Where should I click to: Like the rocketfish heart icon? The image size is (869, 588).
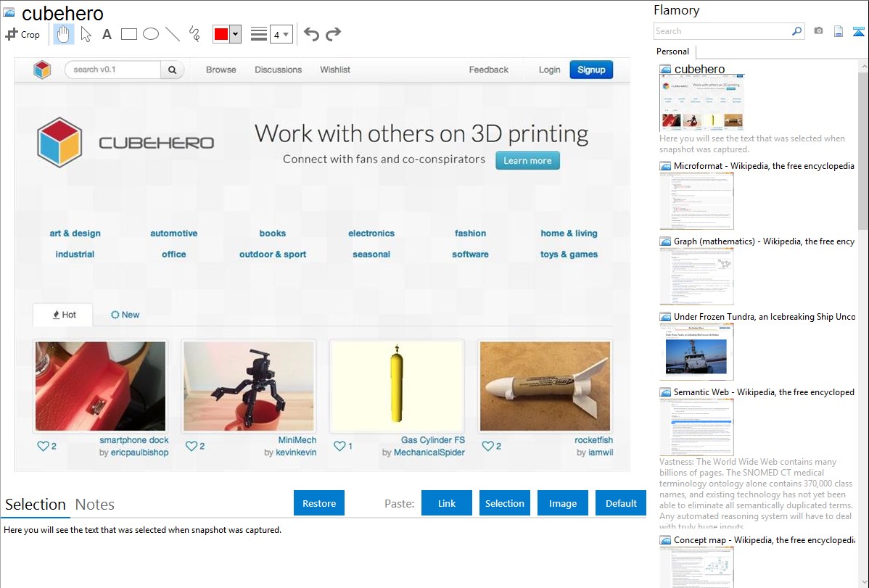click(487, 446)
